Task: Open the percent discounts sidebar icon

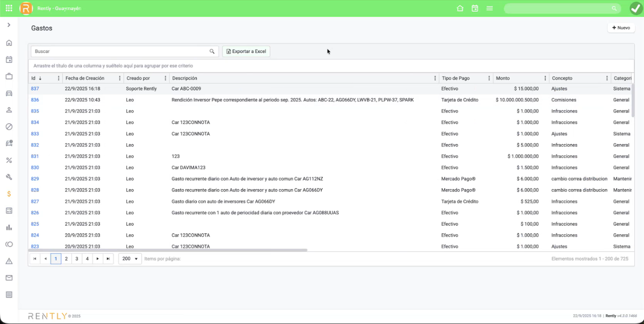Action: point(9,160)
